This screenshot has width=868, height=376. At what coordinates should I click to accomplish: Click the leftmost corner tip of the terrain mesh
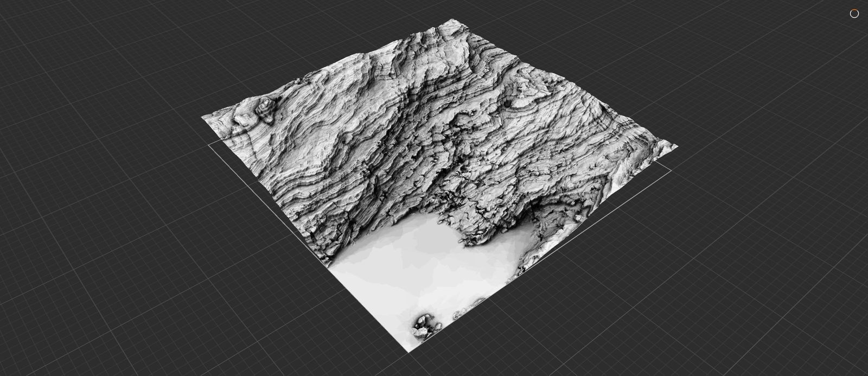click(x=202, y=117)
